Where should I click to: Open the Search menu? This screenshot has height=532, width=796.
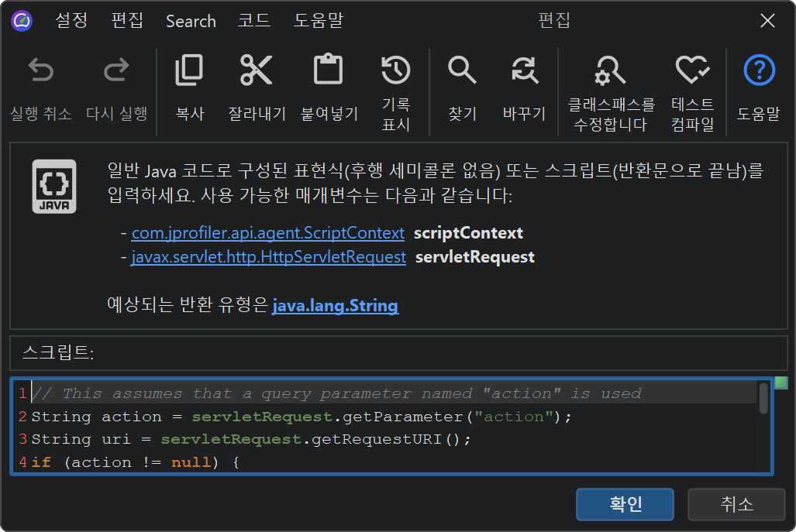[x=191, y=21]
